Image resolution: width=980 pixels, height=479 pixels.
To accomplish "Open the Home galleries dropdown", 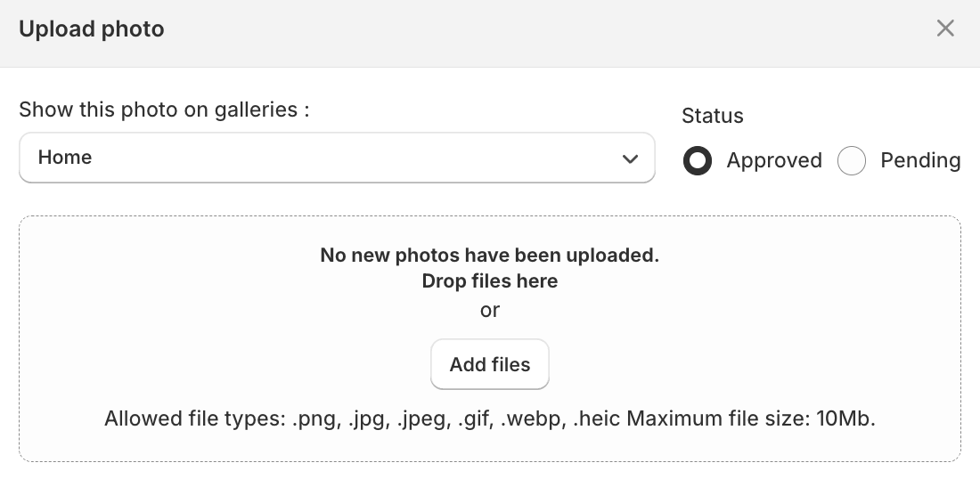I will click(337, 158).
